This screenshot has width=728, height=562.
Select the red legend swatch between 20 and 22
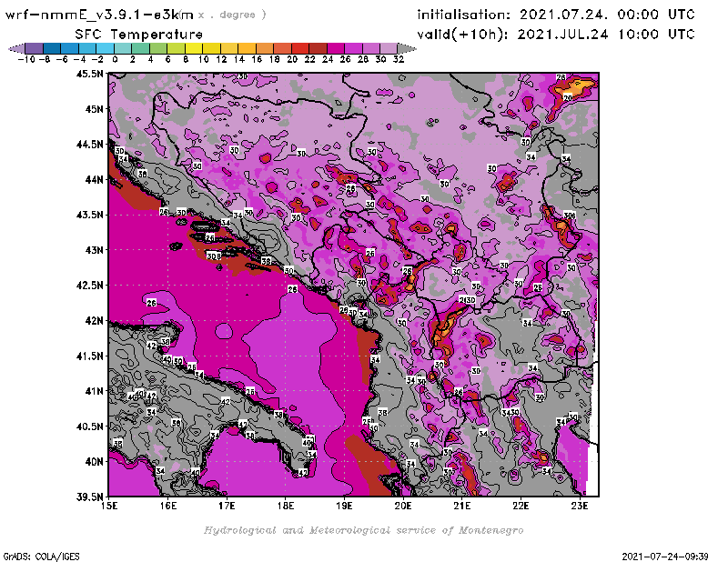click(300, 48)
